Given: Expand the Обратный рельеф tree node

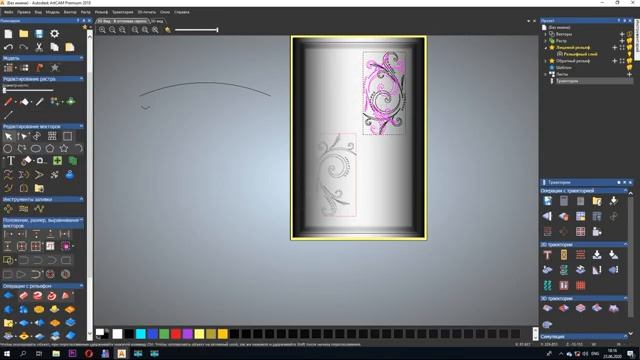Looking at the screenshot, I should [x=546, y=61].
